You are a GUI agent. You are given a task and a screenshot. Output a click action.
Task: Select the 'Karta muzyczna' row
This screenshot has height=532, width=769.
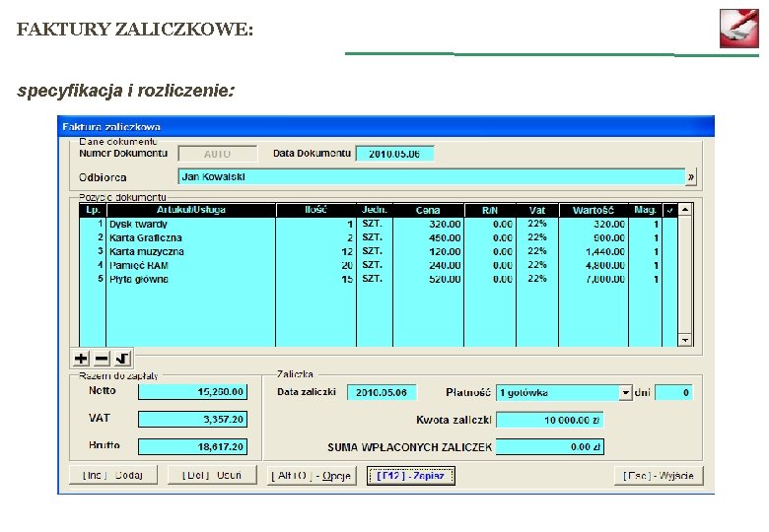click(379, 251)
